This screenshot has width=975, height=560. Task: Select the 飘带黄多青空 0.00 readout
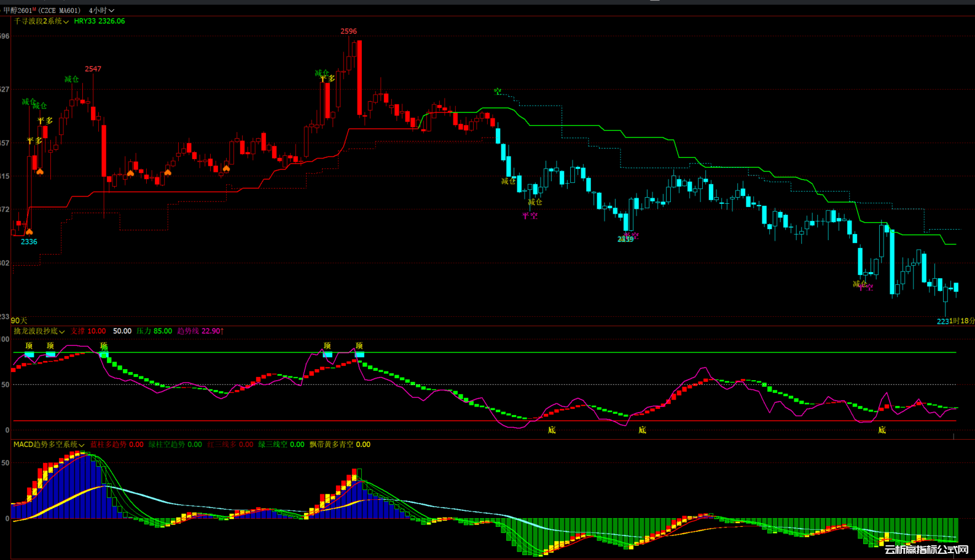340,445
